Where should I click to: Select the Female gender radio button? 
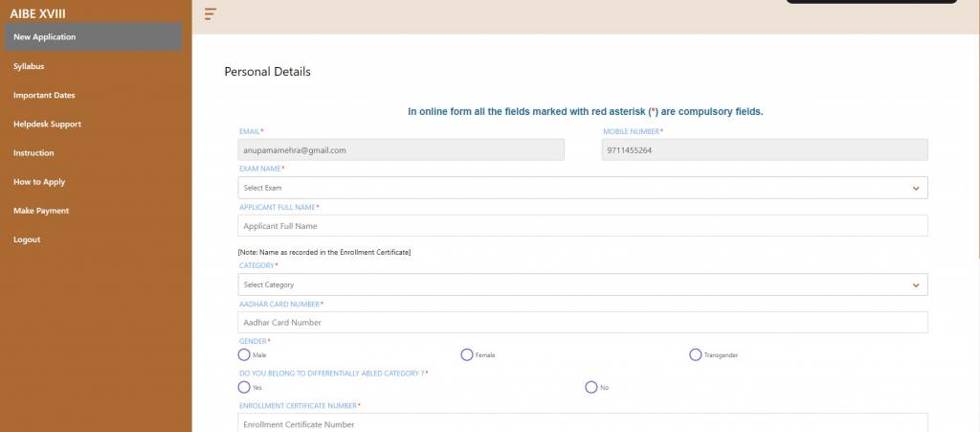[467, 354]
